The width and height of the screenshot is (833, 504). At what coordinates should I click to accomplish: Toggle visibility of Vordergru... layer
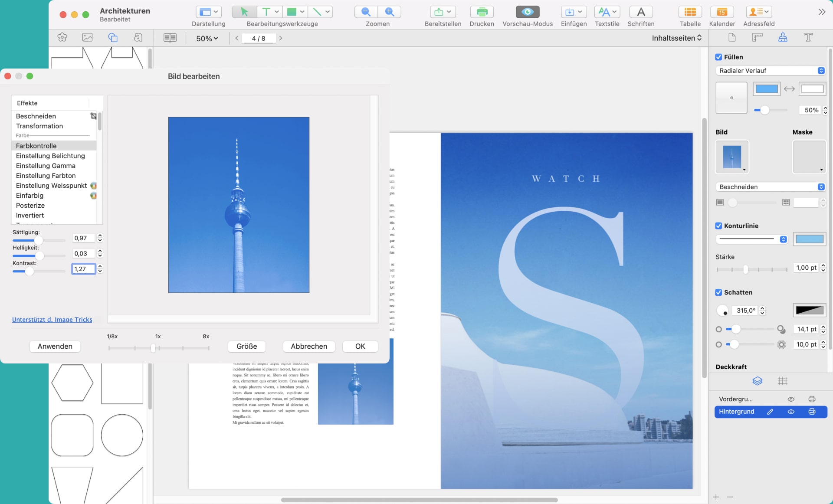pos(791,399)
